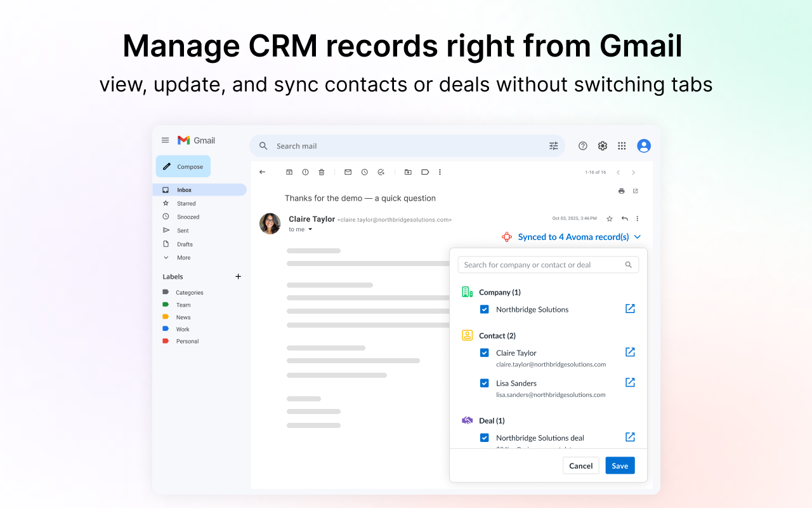Snooze the email clock icon
The width and height of the screenshot is (812, 508).
click(x=365, y=172)
